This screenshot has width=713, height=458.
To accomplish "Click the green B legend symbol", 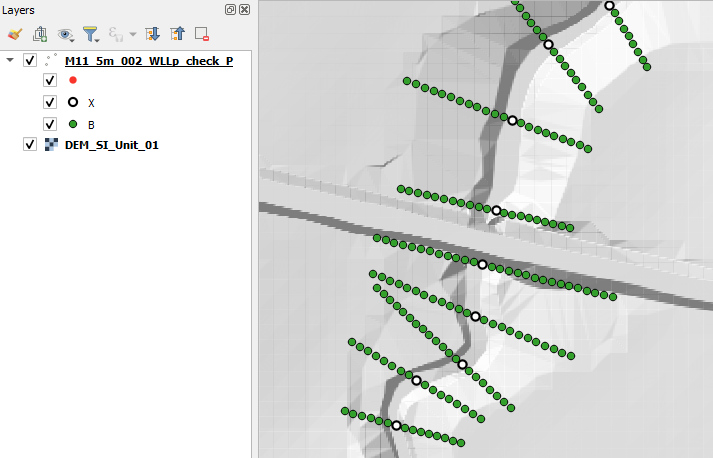I will (73, 124).
